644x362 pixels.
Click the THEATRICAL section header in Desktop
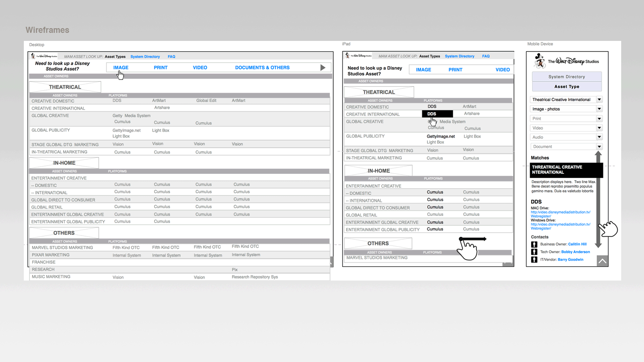point(65,87)
